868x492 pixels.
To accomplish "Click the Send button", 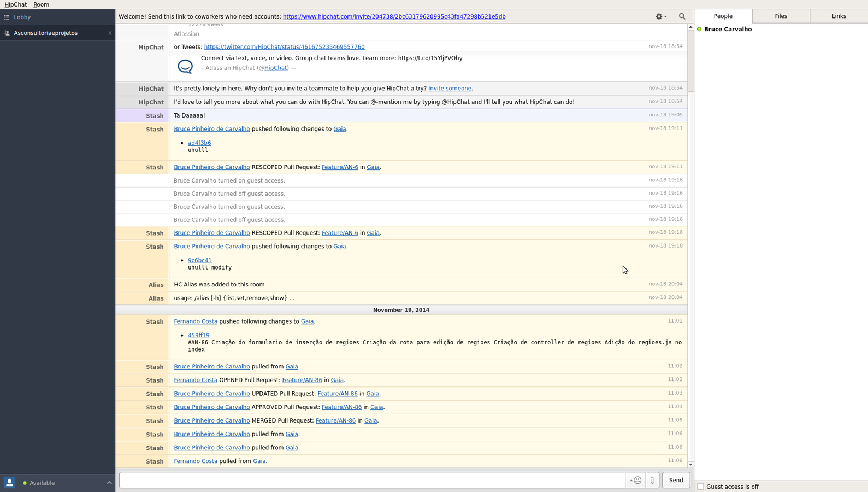I will coord(676,480).
